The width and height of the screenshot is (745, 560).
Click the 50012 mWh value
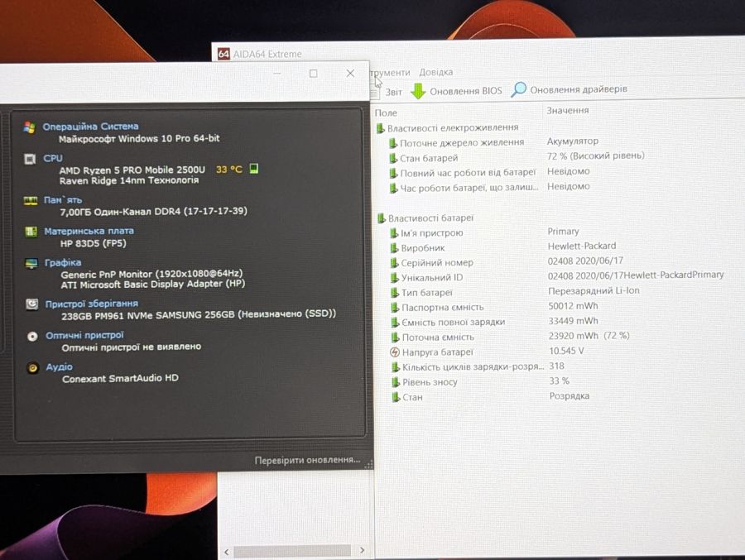tap(573, 306)
